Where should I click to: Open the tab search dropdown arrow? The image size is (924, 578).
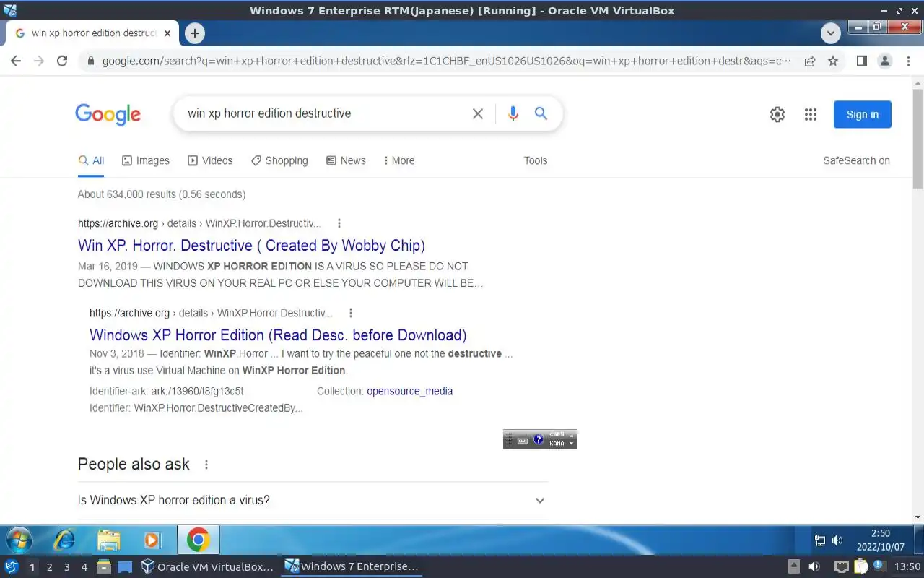(x=831, y=33)
